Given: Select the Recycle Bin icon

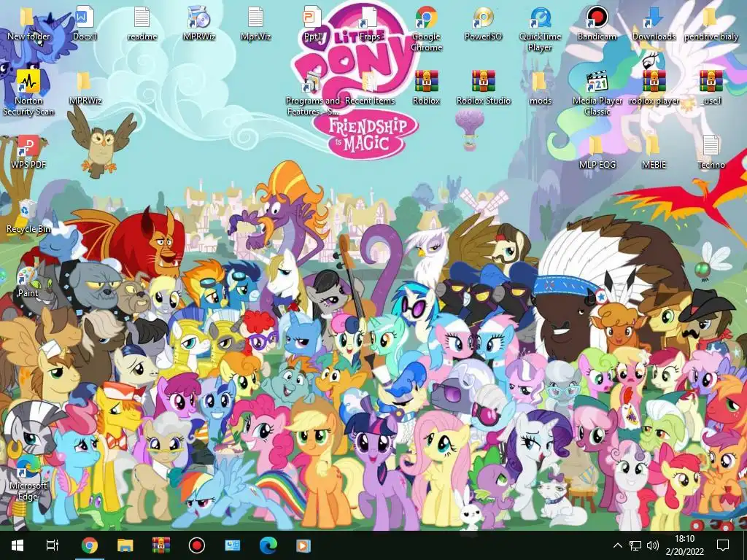Looking at the screenshot, I should (x=28, y=217).
